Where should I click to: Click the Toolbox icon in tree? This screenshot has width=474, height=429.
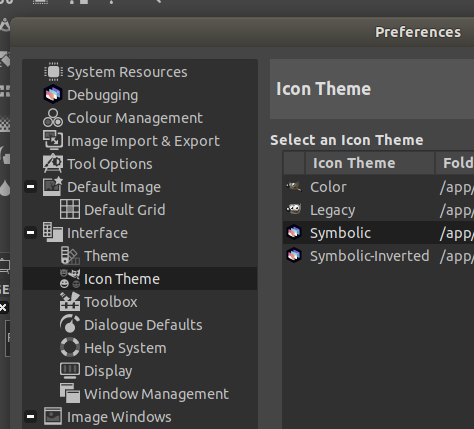pyautogui.click(x=70, y=302)
